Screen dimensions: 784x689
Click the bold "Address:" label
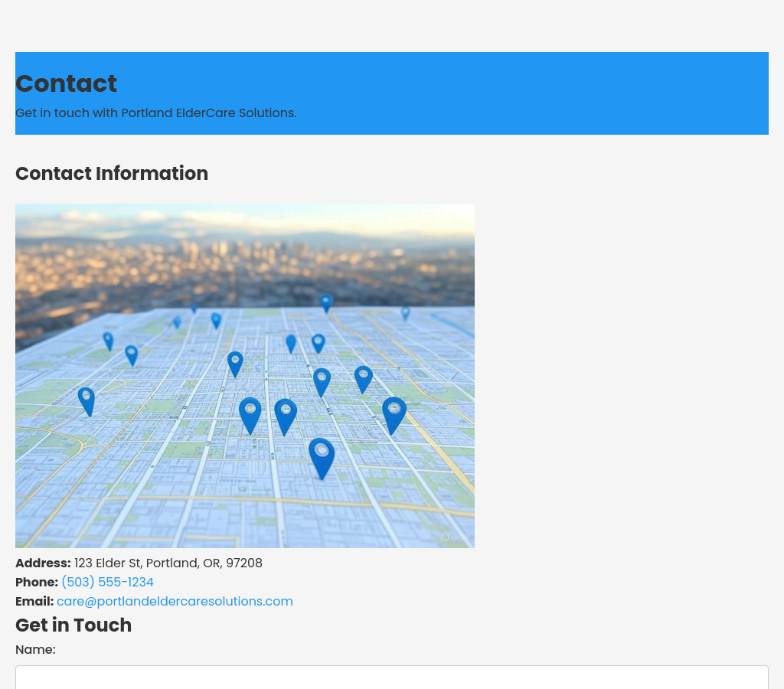(43, 563)
